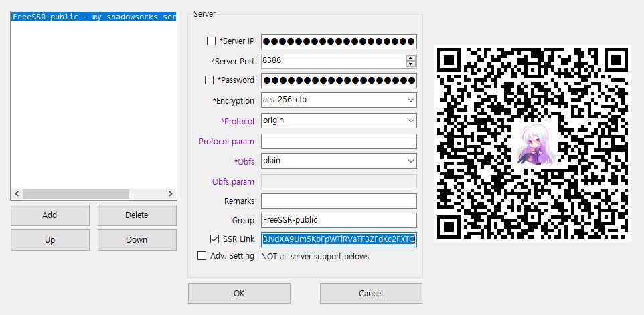Image resolution: width=644 pixels, height=315 pixels.
Task: Click the purple Protocol param label
Action: pyautogui.click(x=226, y=142)
